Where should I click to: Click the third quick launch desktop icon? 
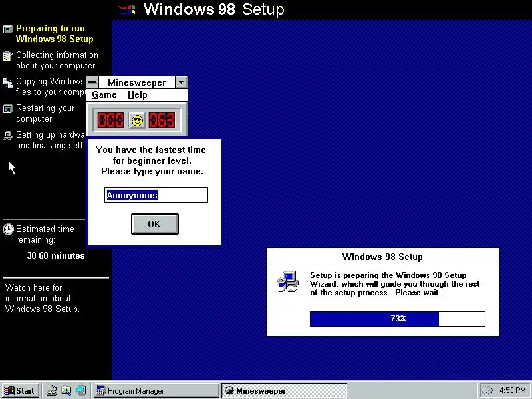pos(80,391)
